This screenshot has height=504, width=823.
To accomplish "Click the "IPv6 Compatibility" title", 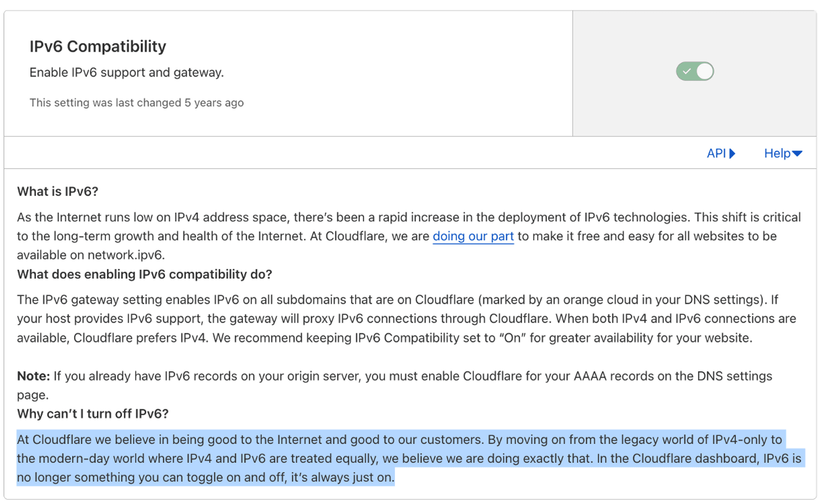I will tap(98, 46).
